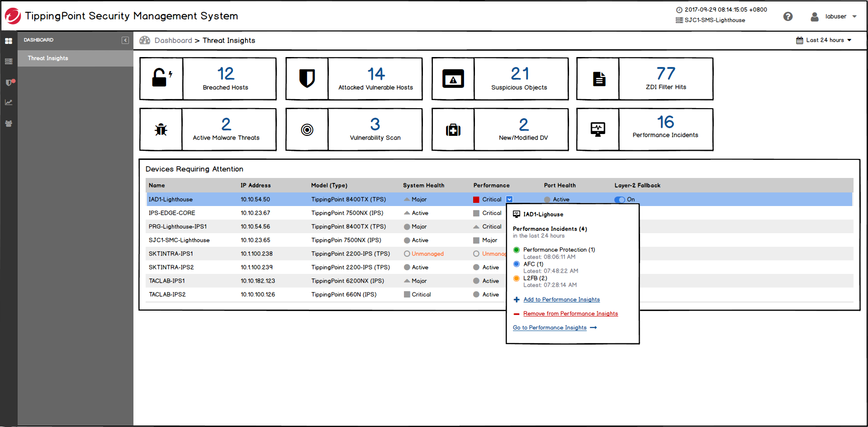The image size is (868, 427).
Task: Open the 2 Active Malware Threats tile
Action: (208, 130)
